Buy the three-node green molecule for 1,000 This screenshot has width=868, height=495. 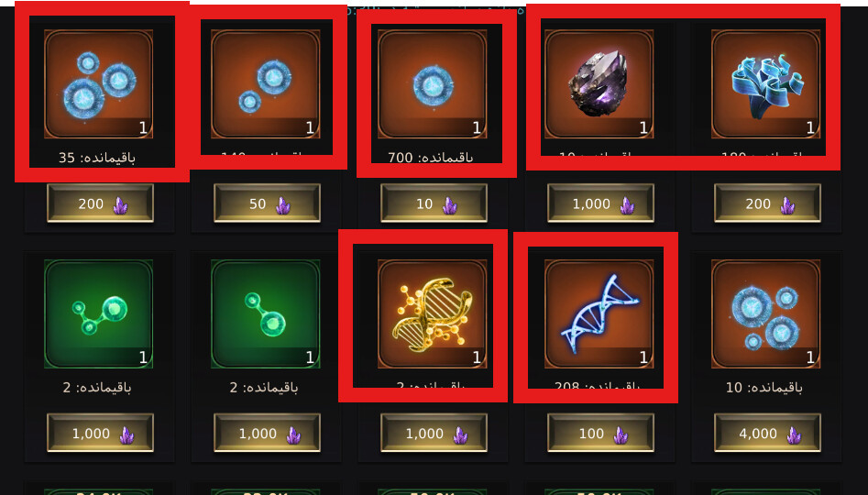coord(100,433)
